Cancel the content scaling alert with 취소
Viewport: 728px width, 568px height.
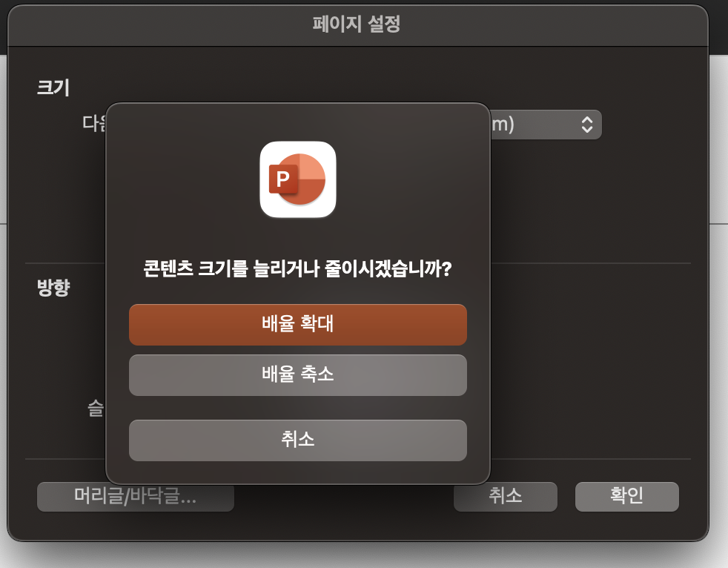coord(297,440)
